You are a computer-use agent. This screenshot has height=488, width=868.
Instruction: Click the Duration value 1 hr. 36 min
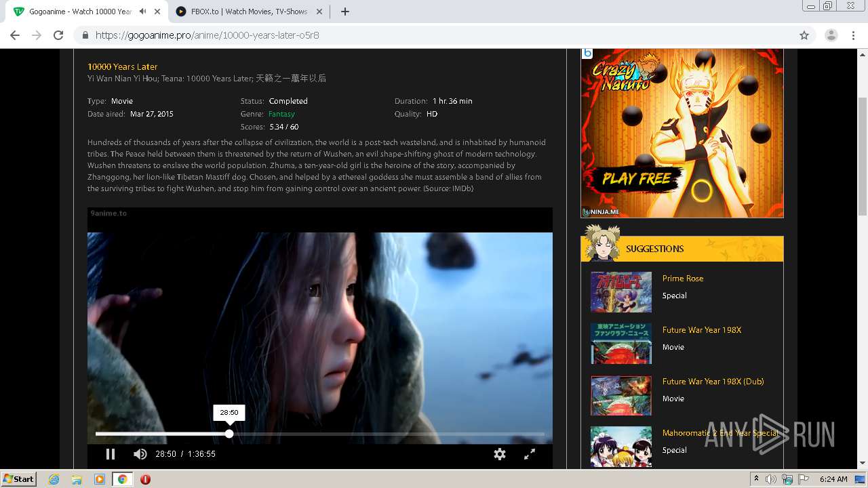tap(452, 101)
